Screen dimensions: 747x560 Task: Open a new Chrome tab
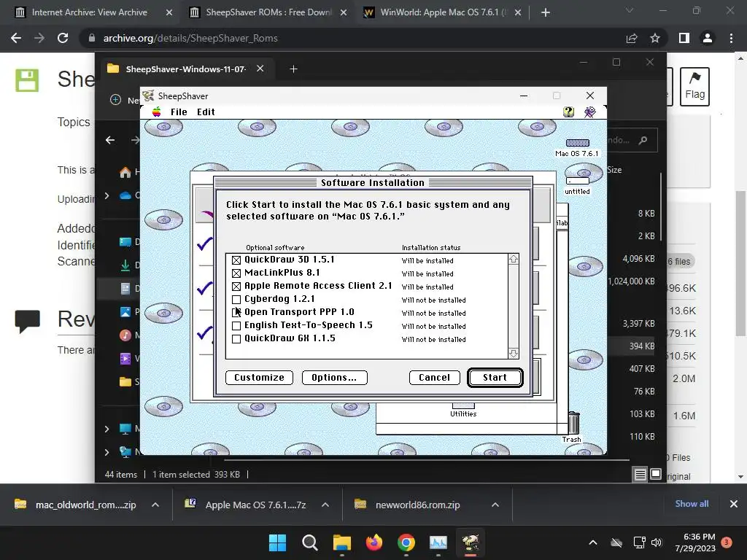coord(546,13)
